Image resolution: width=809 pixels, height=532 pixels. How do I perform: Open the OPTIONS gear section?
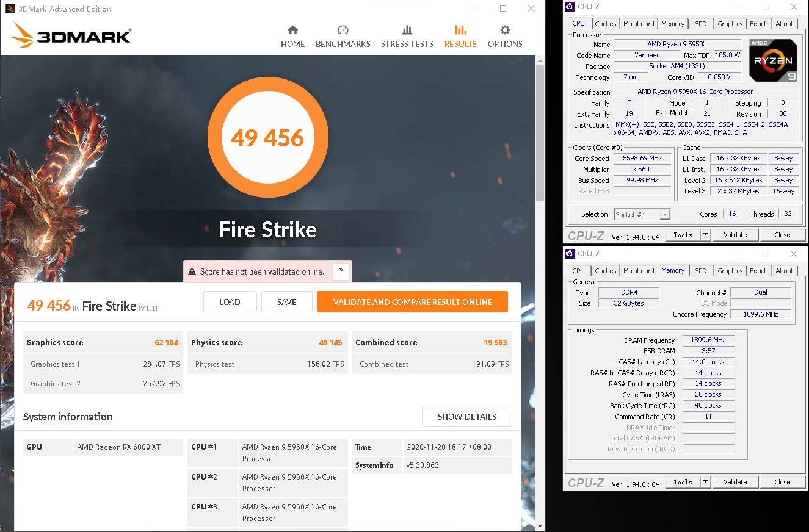coord(505,37)
